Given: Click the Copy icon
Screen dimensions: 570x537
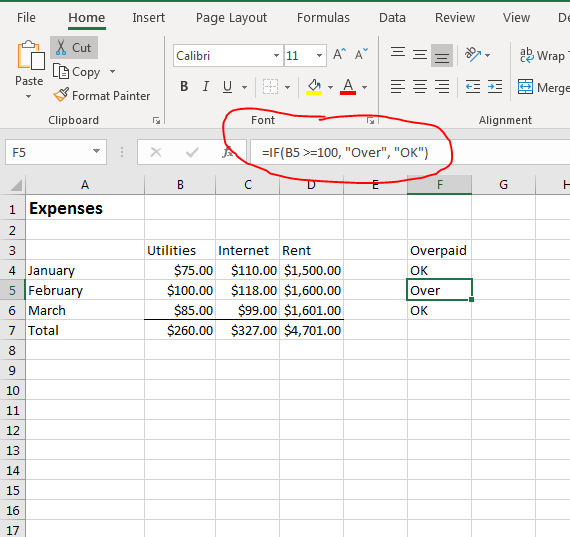Looking at the screenshot, I should pyautogui.click(x=60, y=71).
